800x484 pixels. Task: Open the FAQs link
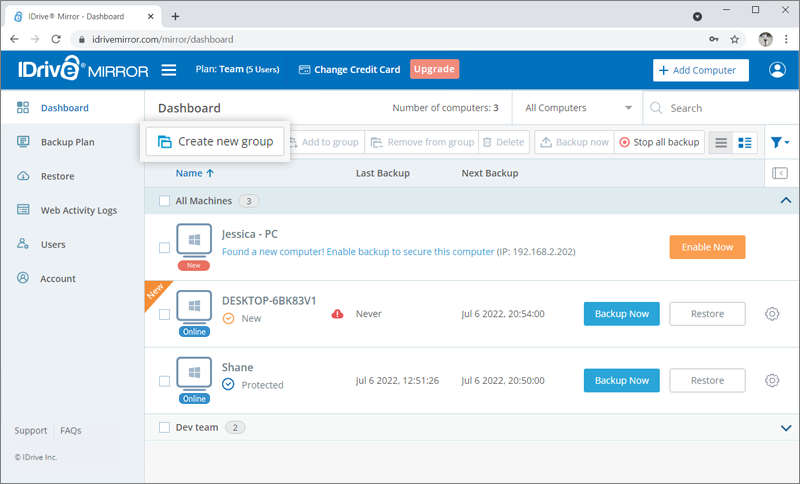point(71,430)
